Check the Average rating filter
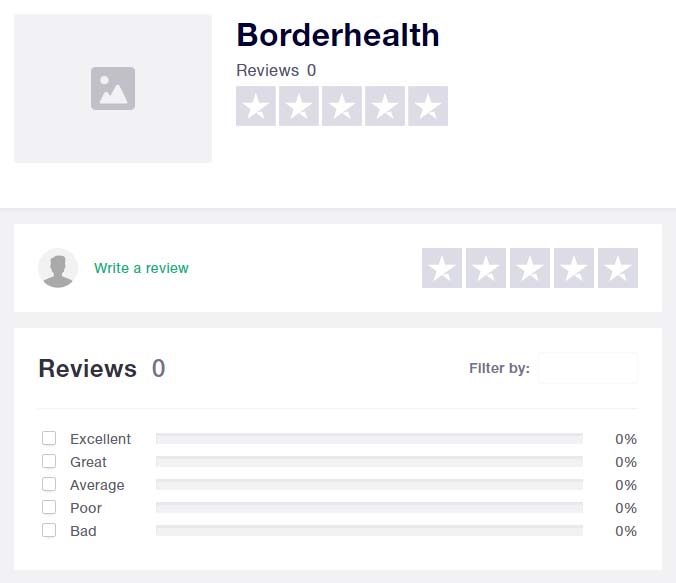 click(x=49, y=484)
